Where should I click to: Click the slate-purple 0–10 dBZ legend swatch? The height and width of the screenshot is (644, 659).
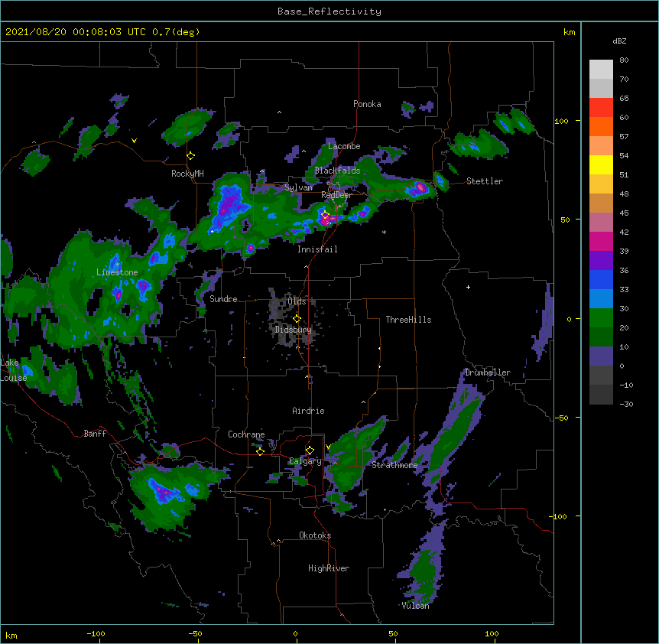tap(601, 356)
